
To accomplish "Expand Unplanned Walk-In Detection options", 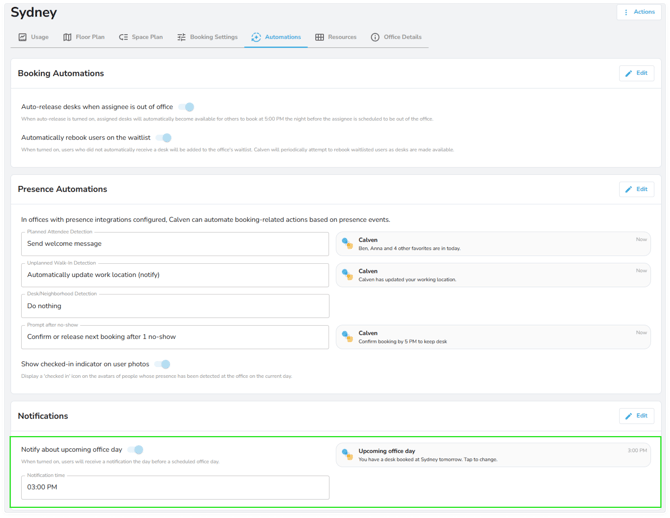I will click(175, 275).
